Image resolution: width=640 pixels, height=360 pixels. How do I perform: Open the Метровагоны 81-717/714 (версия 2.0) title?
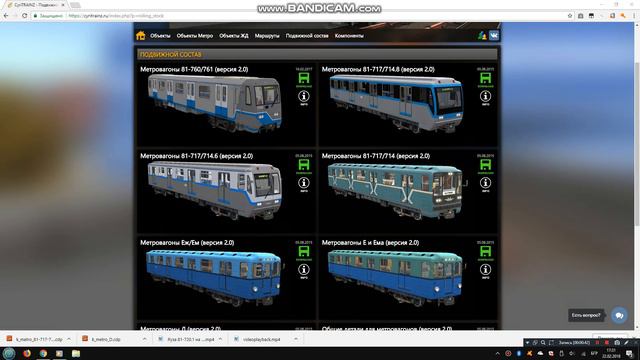pyautogui.click(x=376, y=156)
